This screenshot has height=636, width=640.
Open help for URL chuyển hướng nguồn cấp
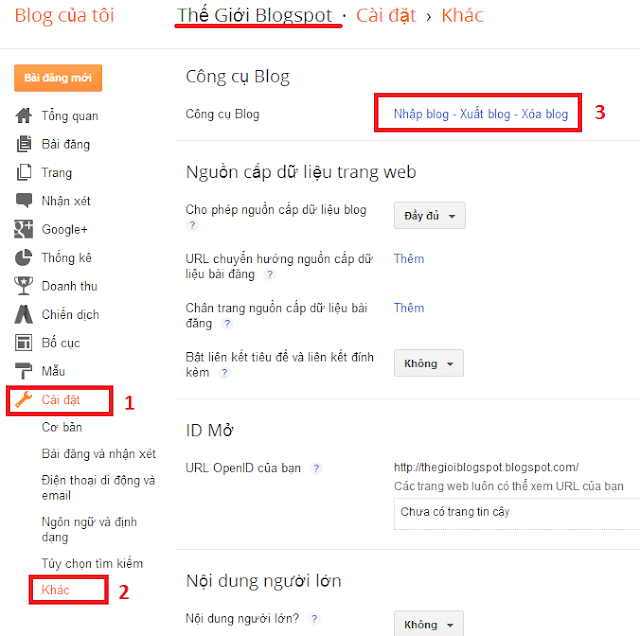pos(269,274)
